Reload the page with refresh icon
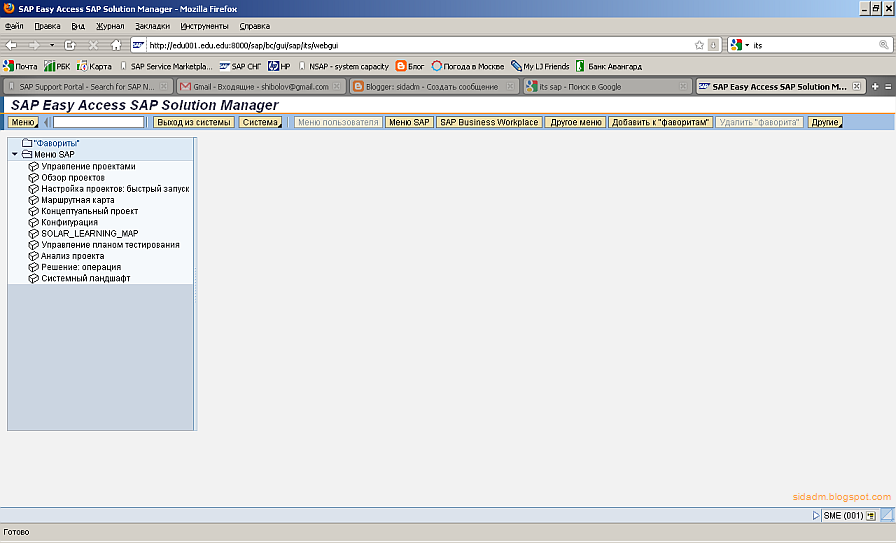Image resolution: width=896 pixels, height=543 pixels. coord(70,45)
